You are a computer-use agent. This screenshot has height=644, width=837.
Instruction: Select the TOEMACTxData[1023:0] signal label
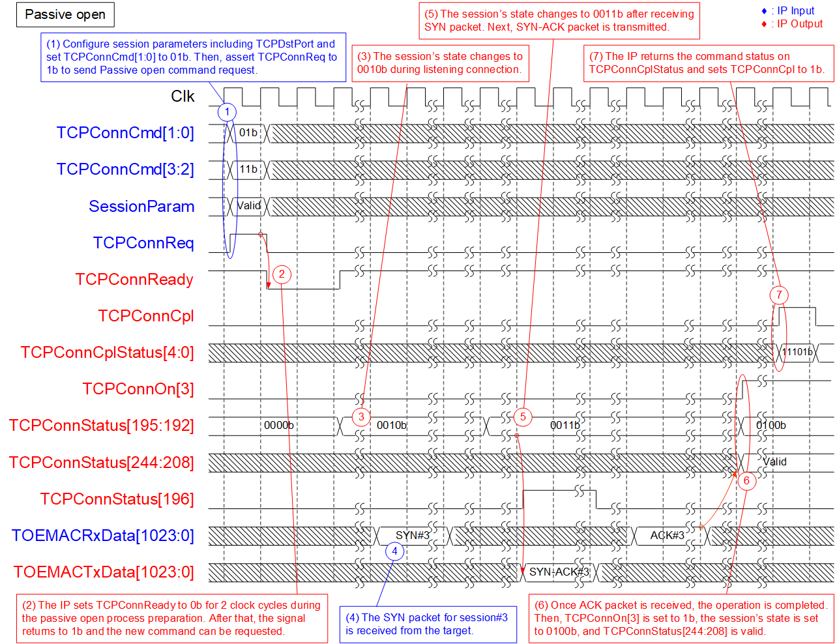(104, 572)
